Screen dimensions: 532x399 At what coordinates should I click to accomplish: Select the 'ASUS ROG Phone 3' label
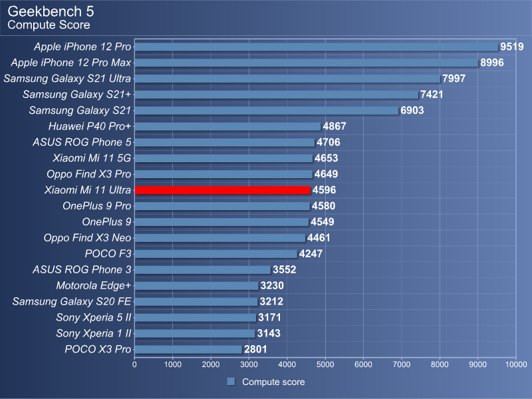tap(82, 270)
